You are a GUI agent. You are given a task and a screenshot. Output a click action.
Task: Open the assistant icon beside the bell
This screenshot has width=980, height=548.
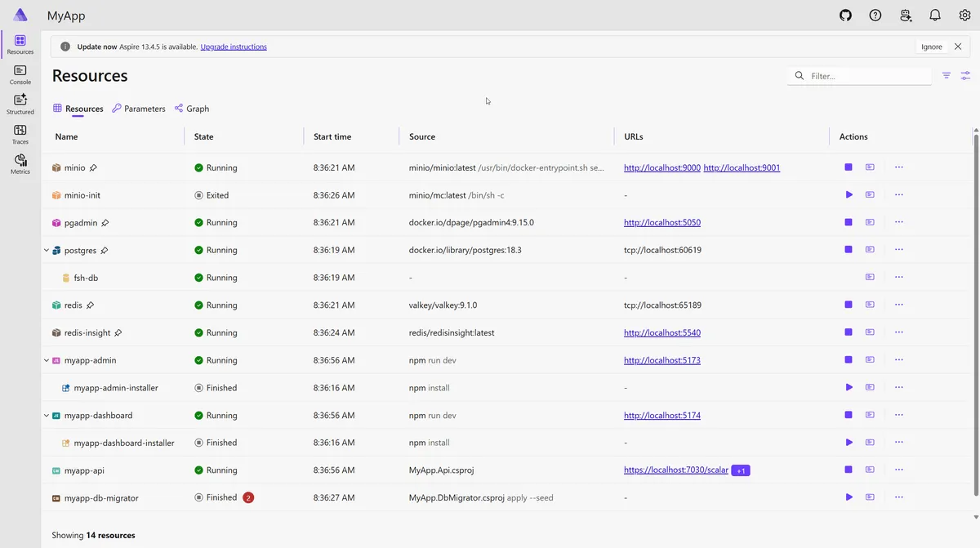pyautogui.click(x=906, y=15)
